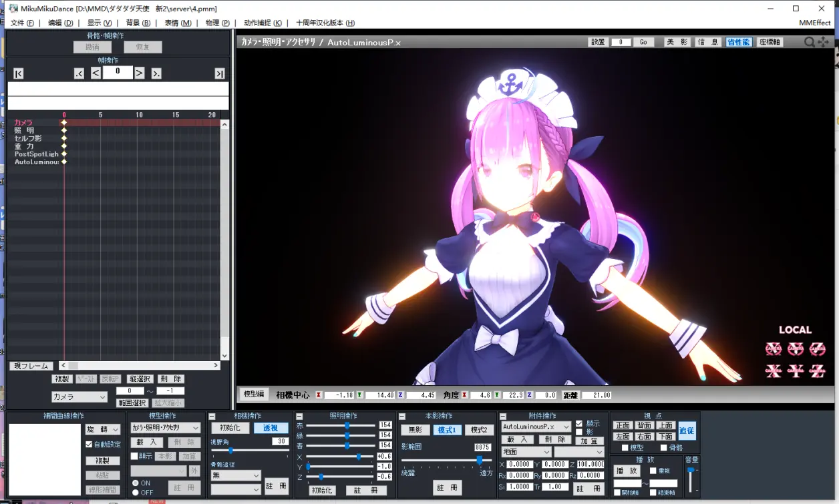
Task: Click the 模型編 model edit button
Action: (x=254, y=395)
